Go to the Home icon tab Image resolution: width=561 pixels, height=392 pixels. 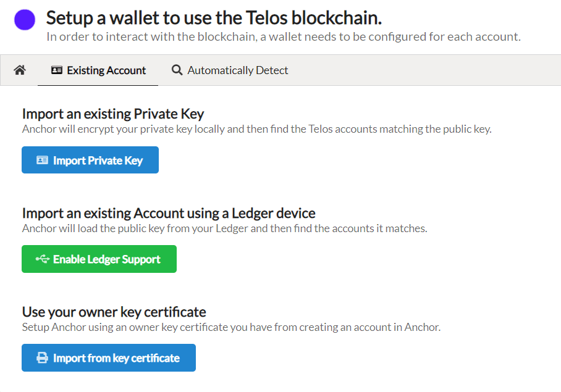(20, 70)
